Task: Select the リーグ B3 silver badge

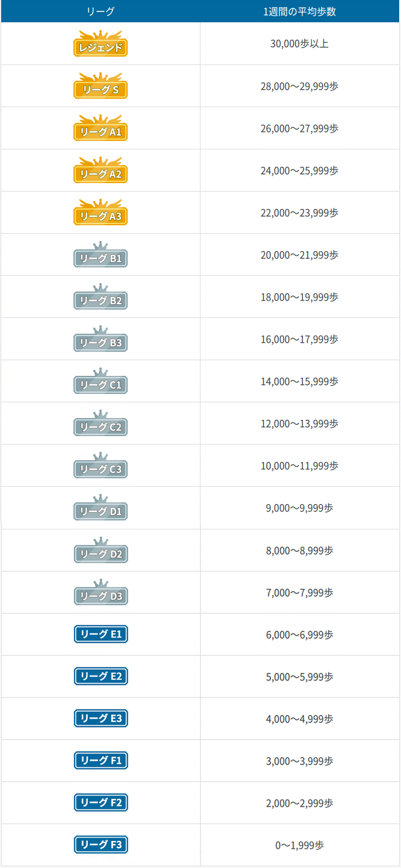Action: (101, 339)
